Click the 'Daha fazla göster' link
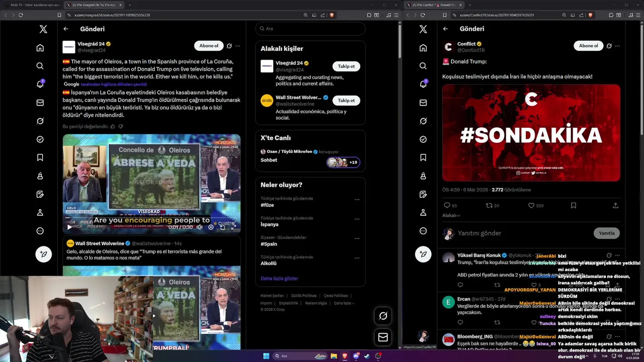Screen dimensions: 644x362 (279, 279)
